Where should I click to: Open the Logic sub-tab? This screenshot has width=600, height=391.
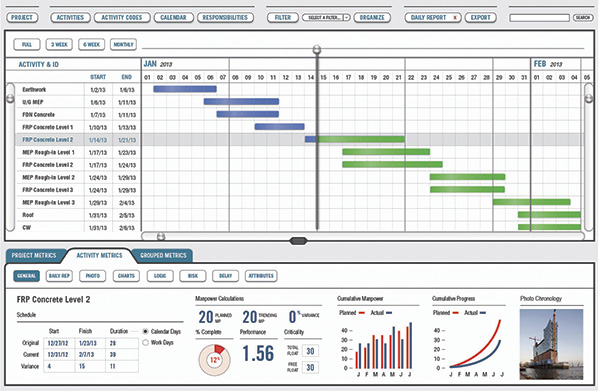point(160,276)
